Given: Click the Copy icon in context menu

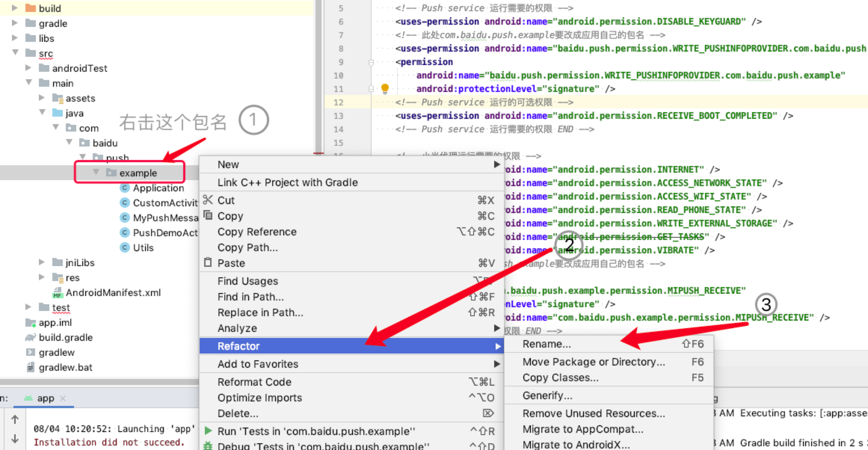Looking at the screenshot, I should tap(208, 216).
